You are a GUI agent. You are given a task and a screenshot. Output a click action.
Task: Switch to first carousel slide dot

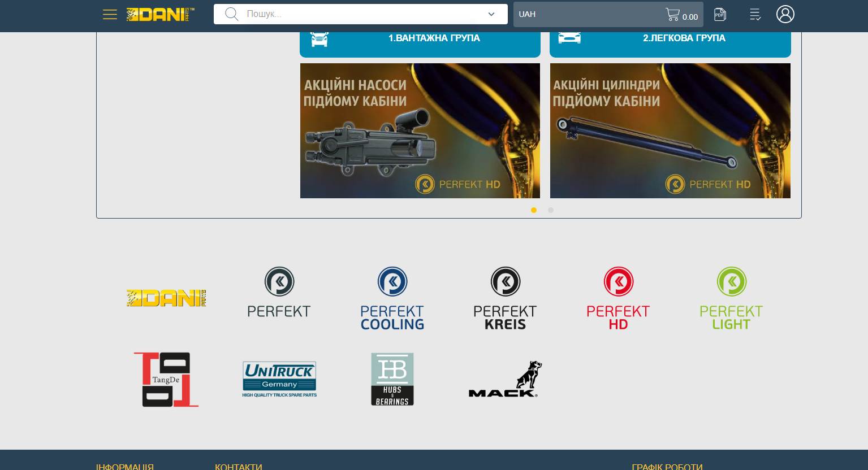[534, 210]
